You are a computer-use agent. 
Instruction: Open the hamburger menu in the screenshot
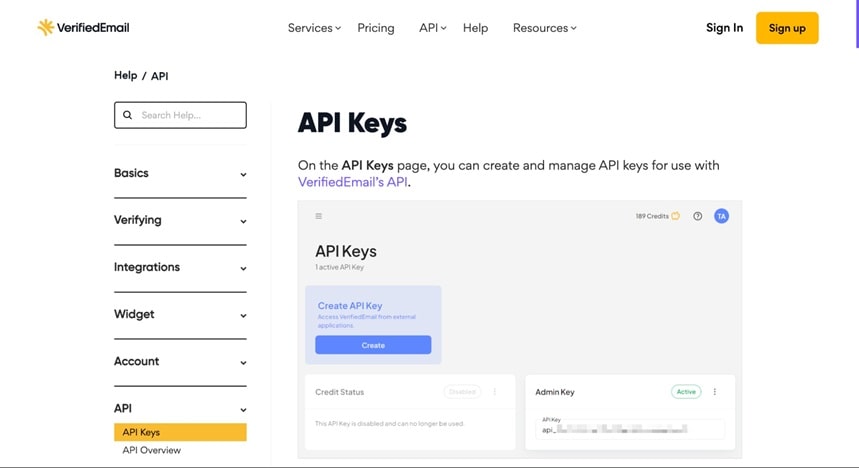(x=319, y=216)
